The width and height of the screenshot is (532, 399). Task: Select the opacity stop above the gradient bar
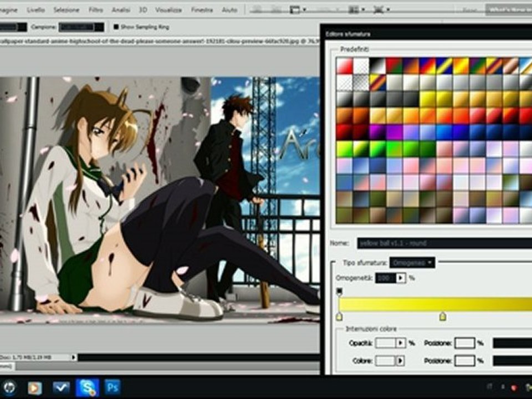(339, 291)
